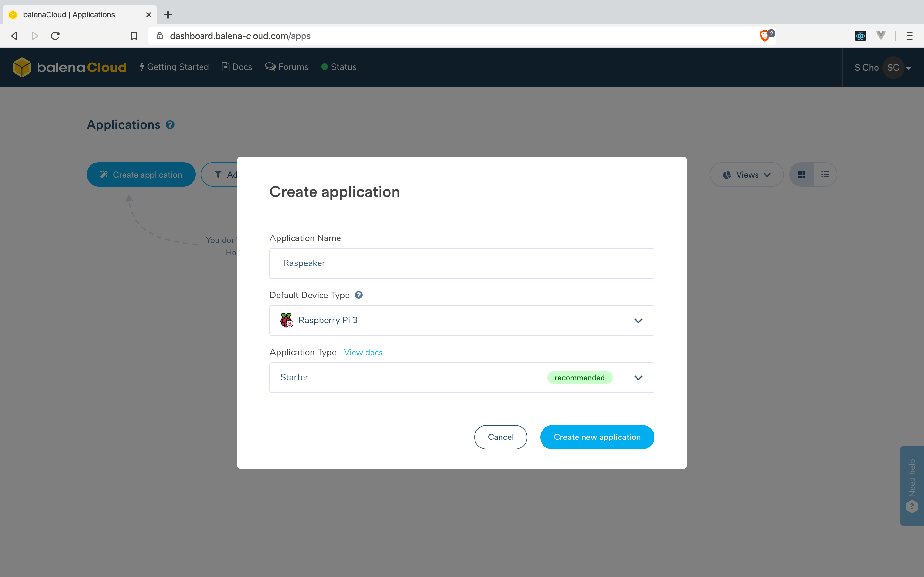The image size is (924, 577).
Task: Click the Brave Shields lion icon
Action: [765, 36]
